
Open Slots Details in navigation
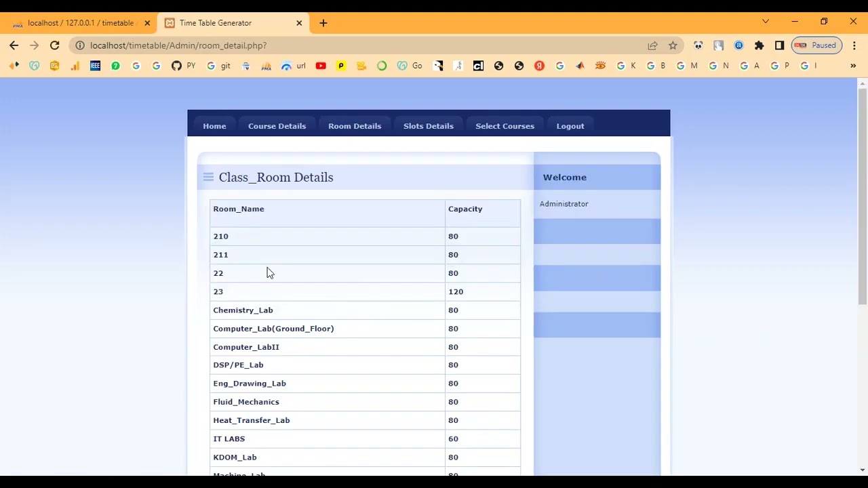tap(429, 126)
